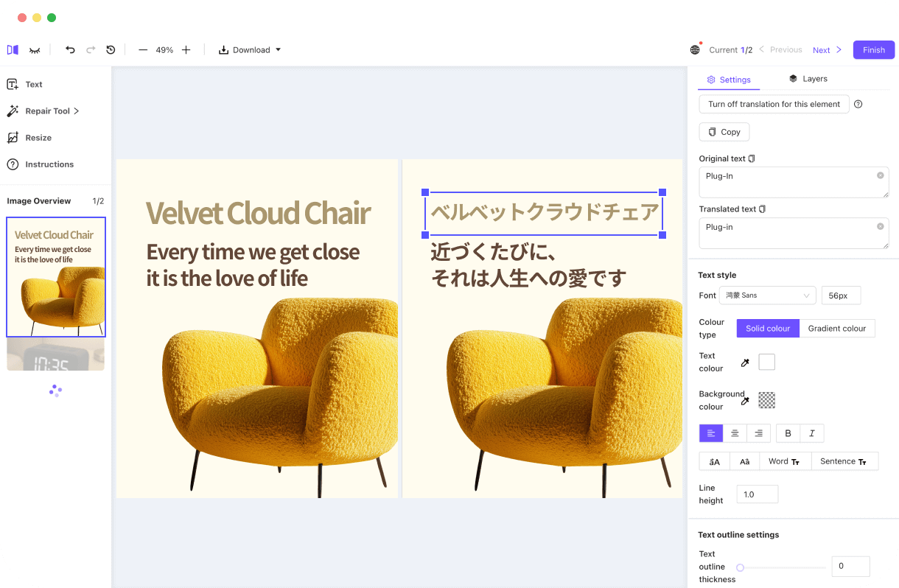Open the Instructions help item
Image resolution: width=899 pixels, height=588 pixels.
[x=40, y=164]
